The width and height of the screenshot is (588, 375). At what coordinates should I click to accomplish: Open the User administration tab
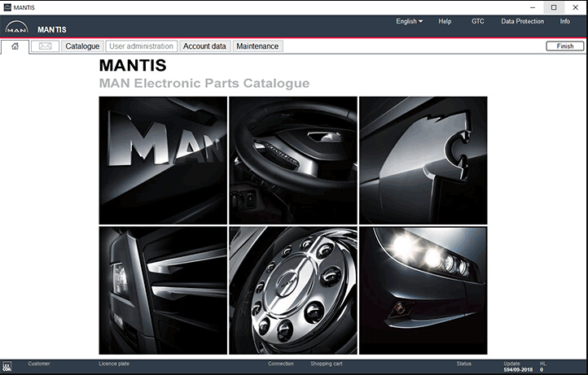pyautogui.click(x=141, y=46)
